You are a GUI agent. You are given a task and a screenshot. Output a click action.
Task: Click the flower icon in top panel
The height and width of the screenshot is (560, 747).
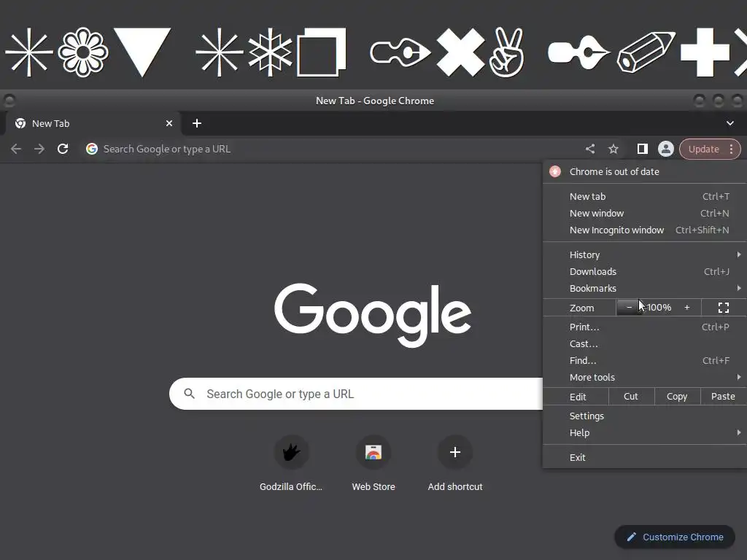click(83, 52)
